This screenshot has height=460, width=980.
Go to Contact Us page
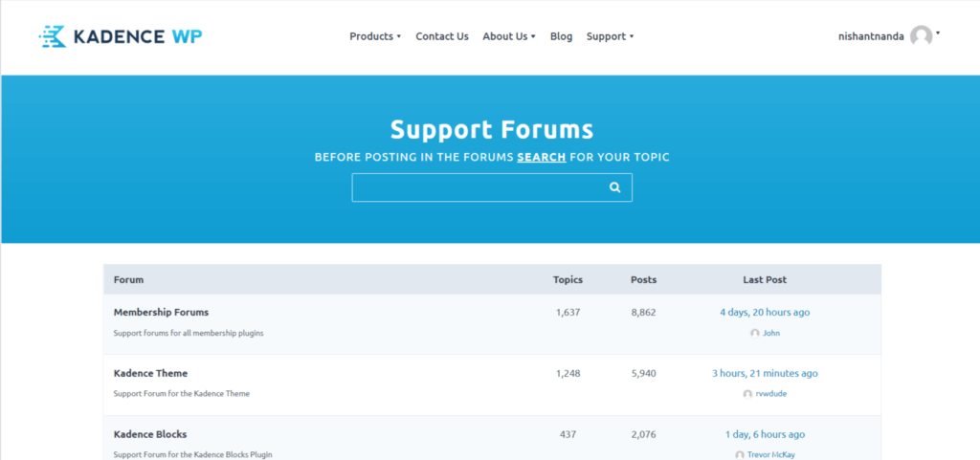[x=442, y=36]
